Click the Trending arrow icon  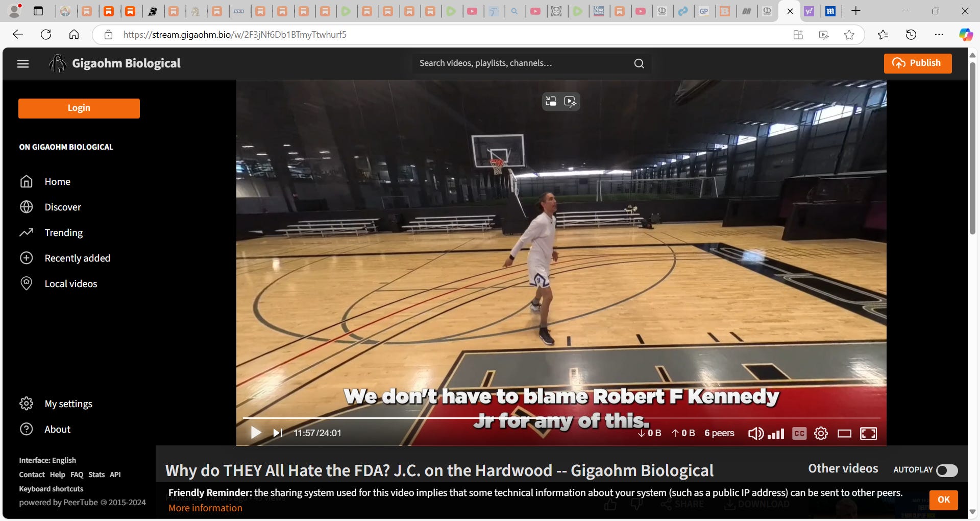click(26, 232)
